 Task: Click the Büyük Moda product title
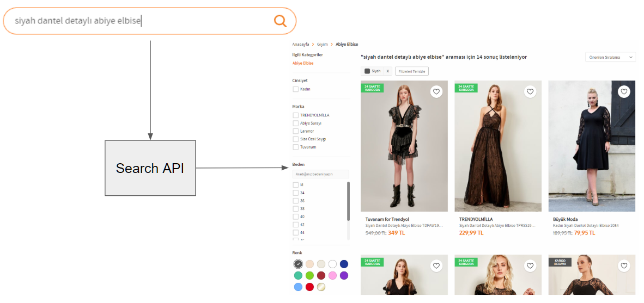(x=565, y=219)
